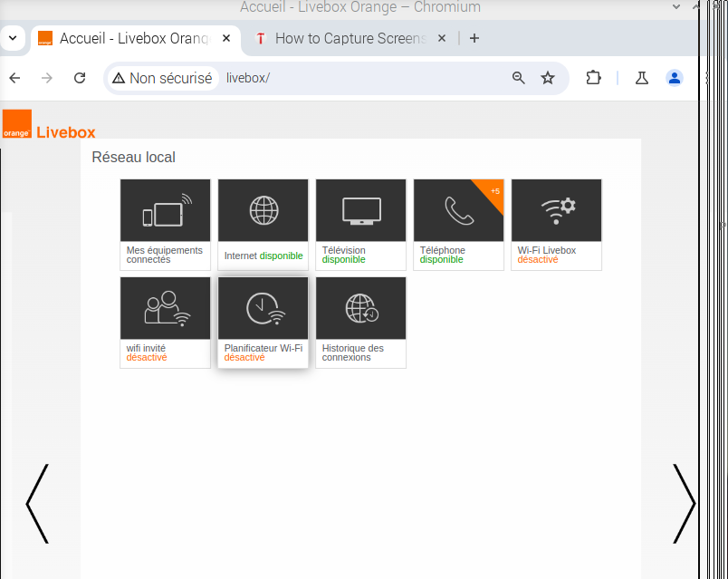This screenshot has height=579, width=728.
Task: Open Historique des connexions tile
Action: [360, 322]
